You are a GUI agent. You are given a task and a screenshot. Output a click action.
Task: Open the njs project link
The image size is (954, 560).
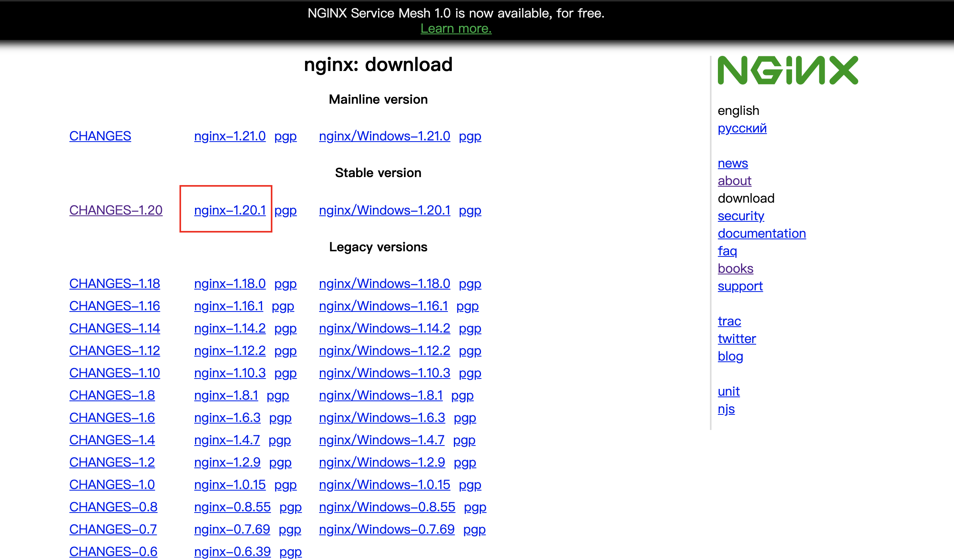coord(726,409)
